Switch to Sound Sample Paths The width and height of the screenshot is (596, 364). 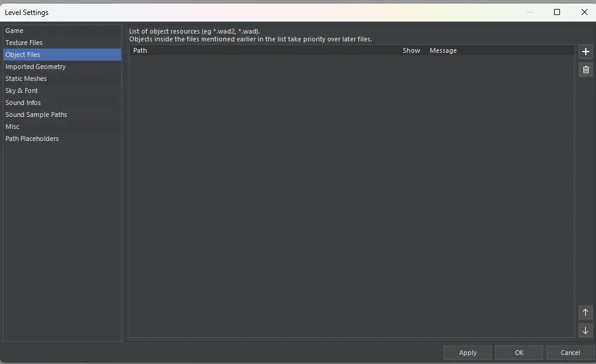click(36, 115)
